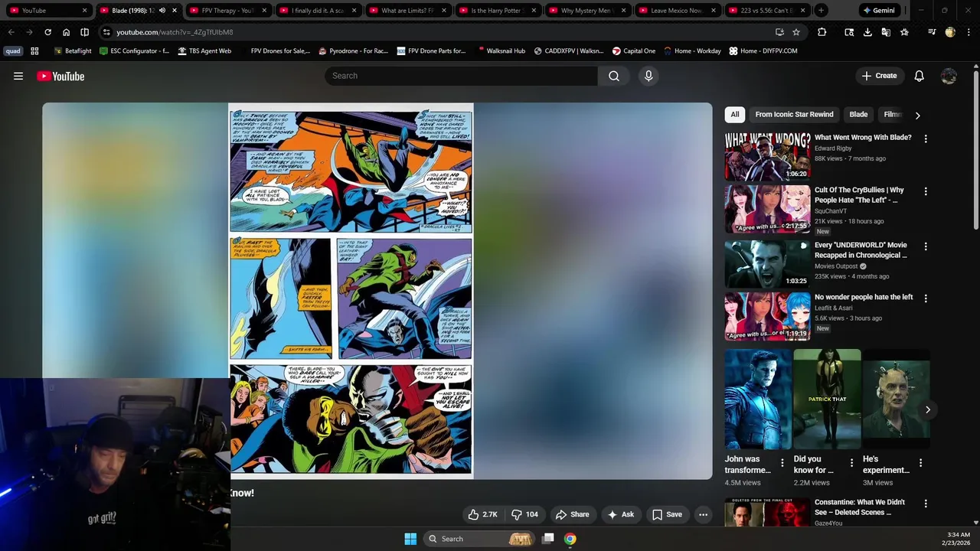Click the search magnifier button
The height and width of the screenshot is (551, 980).
[x=614, y=76]
